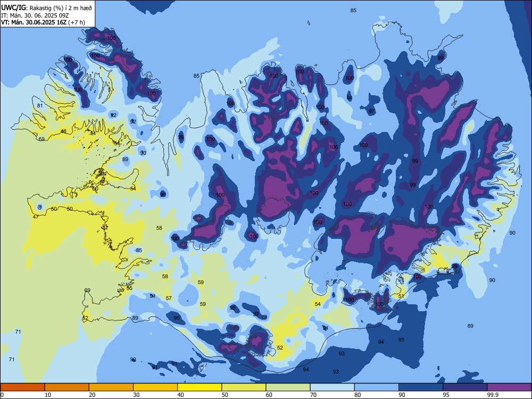
Task: Click the humidity value '48' on the map
Action: point(63,131)
